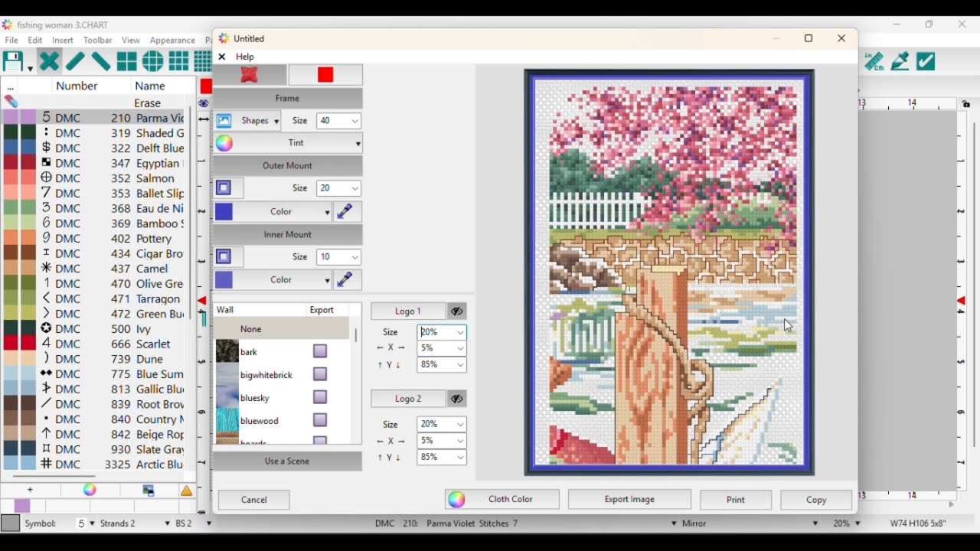The height and width of the screenshot is (551, 980).
Task: Toggle Logo 2 visibility eye
Action: tap(456, 399)
